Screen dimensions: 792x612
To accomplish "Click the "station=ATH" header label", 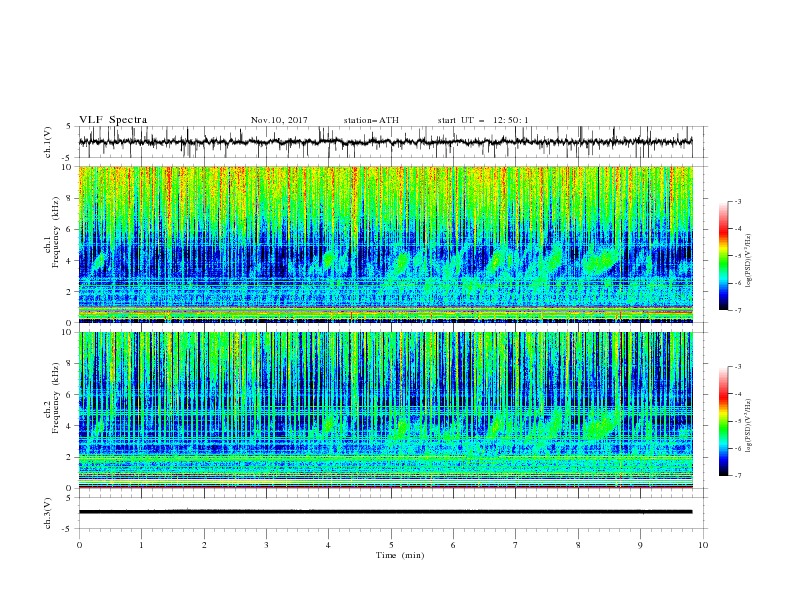I will 371,120.
